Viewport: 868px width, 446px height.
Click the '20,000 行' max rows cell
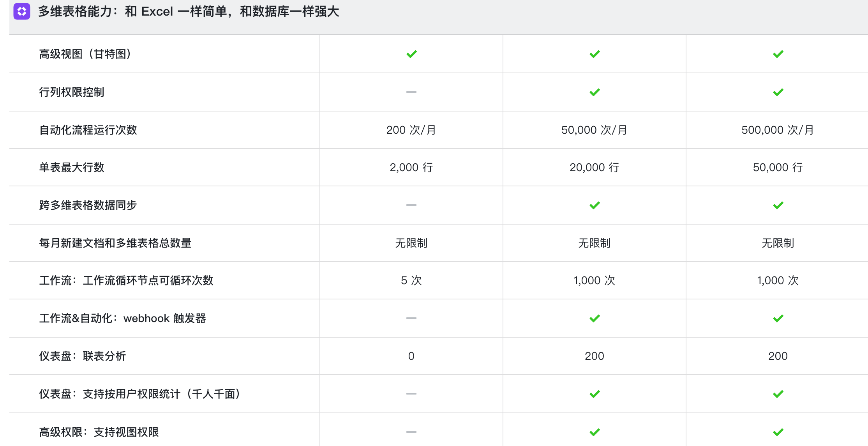[x=594, y=168]
